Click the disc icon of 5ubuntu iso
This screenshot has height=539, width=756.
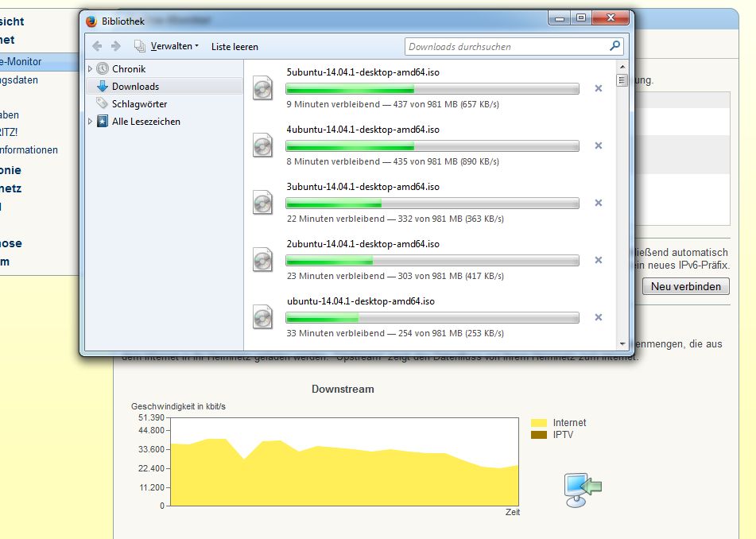pyautogui.click(x=263, y=88)
